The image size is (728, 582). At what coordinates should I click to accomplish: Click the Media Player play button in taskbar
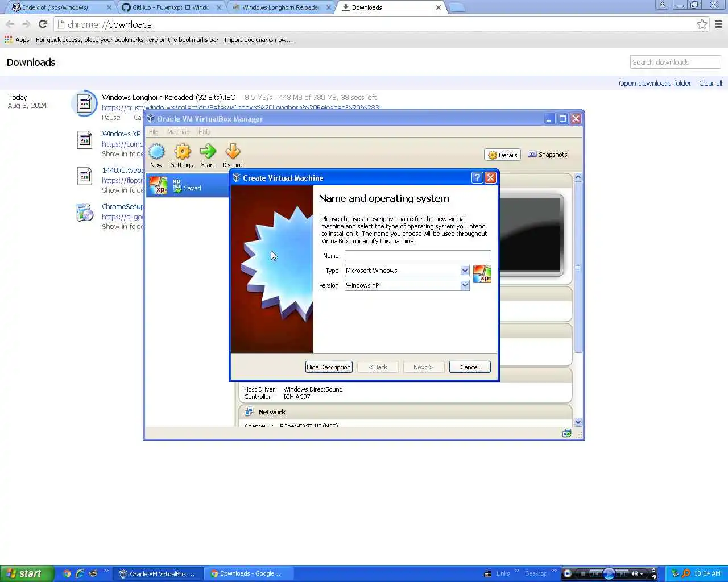[x=609, y=573]
